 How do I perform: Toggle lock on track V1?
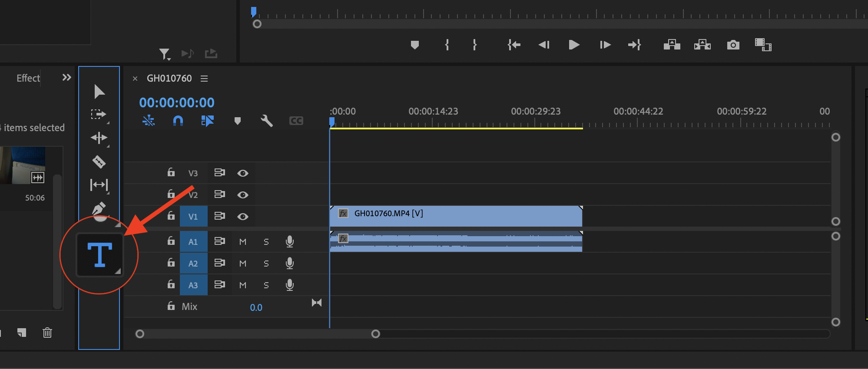click(171, 216)
